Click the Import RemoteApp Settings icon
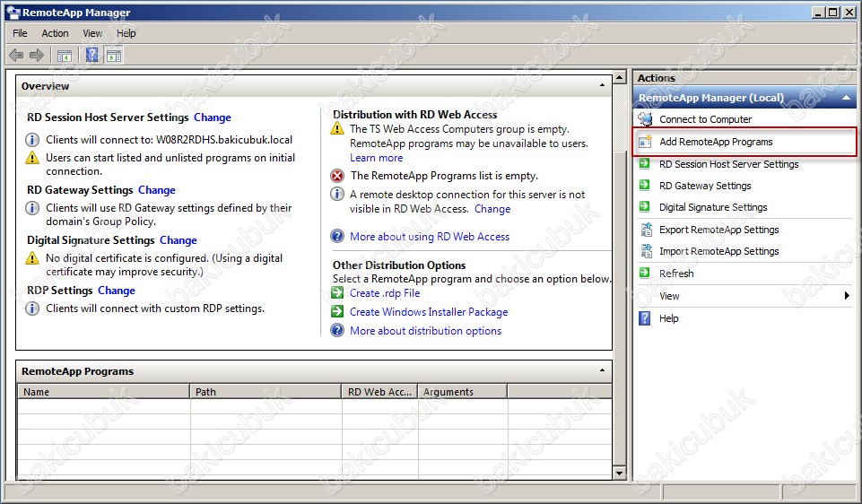Viewport: 862px width, 504px height. [645, 251]
